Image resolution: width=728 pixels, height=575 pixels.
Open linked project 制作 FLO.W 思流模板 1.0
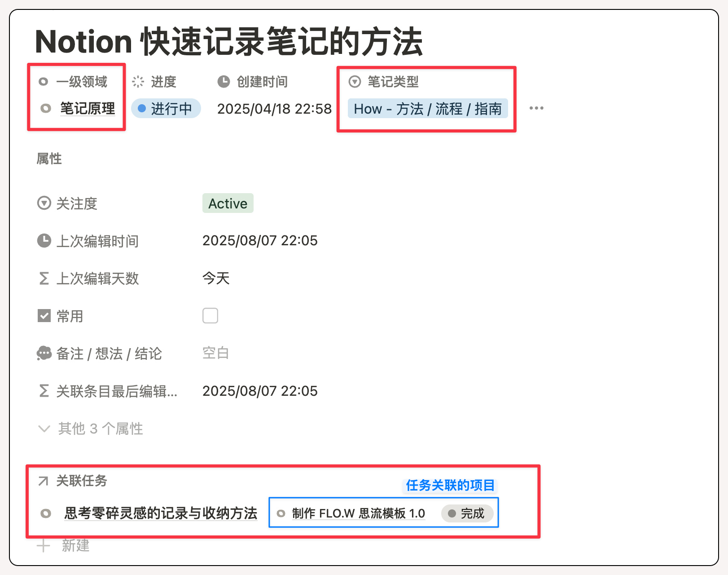(359, 513)
